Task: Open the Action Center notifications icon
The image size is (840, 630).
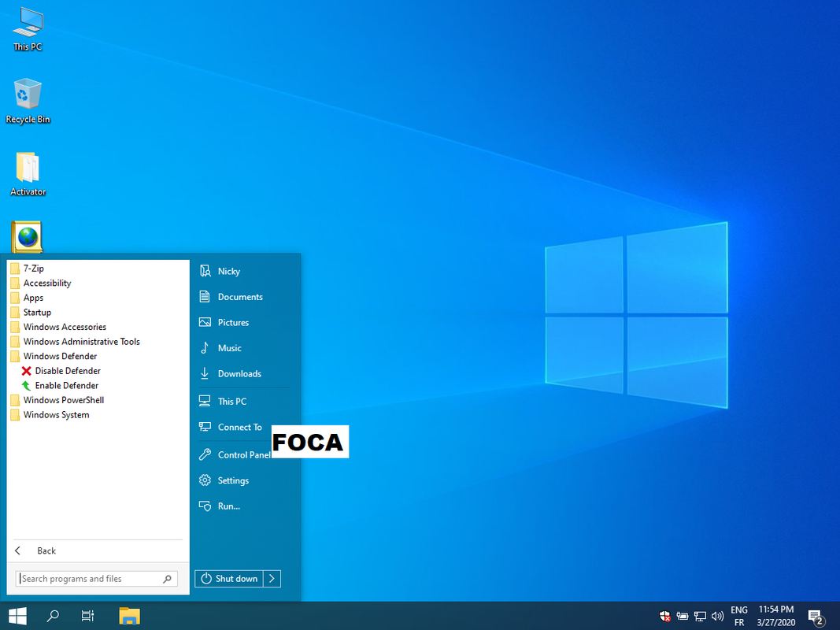Action: tap(816, 617)
